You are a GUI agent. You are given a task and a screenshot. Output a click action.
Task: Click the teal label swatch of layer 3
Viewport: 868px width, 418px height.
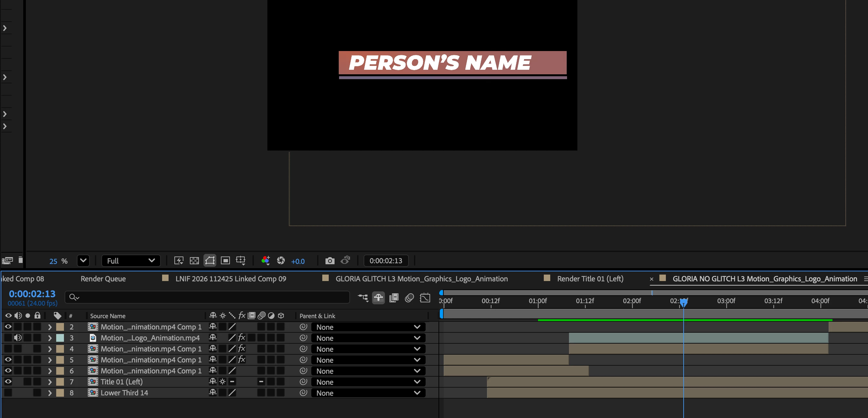click(60, 338)
